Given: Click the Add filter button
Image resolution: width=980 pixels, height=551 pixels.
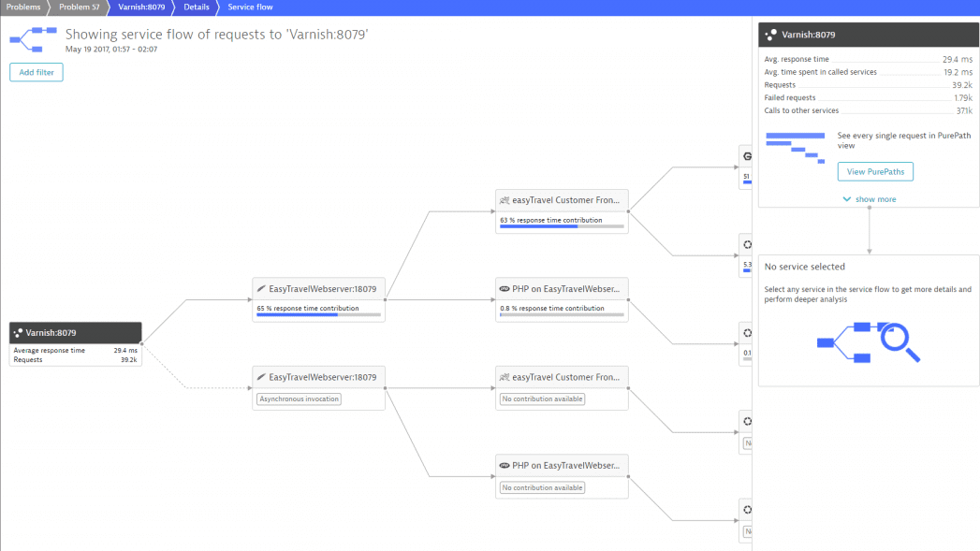Looking at the screenshot, I should pos(37,72).
